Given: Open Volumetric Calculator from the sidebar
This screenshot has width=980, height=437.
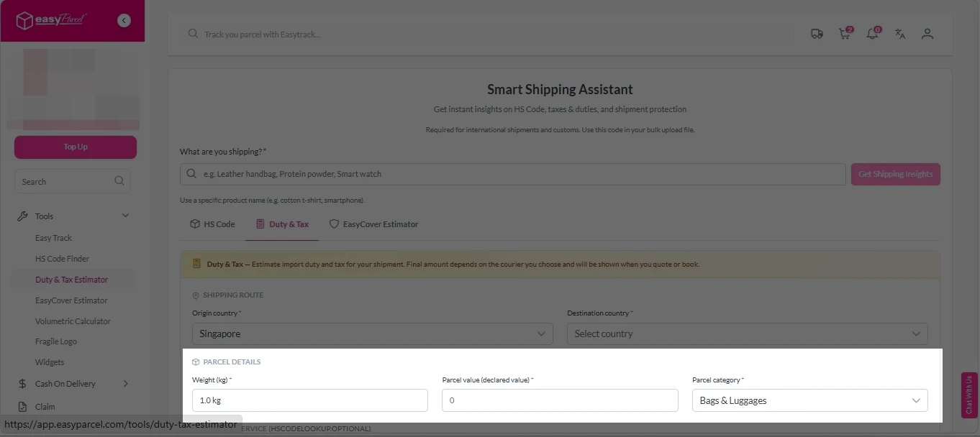Looking at the screenshot, I should point(71,321).
